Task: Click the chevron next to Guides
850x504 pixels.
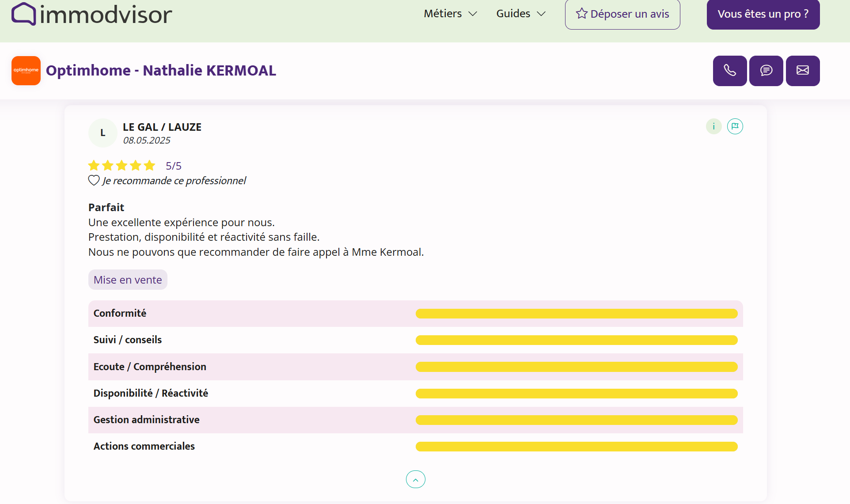Action: pyautogui.click(x=541, y=14)
